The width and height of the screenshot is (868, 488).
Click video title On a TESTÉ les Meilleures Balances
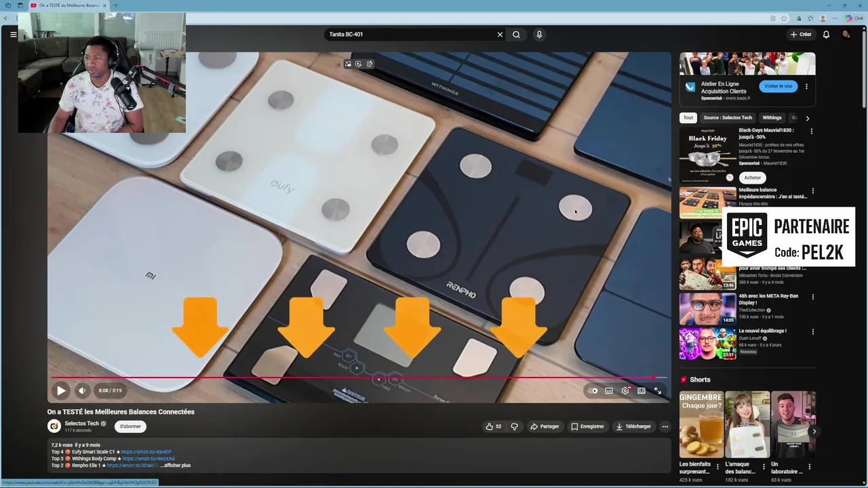(x=121, y=411)
